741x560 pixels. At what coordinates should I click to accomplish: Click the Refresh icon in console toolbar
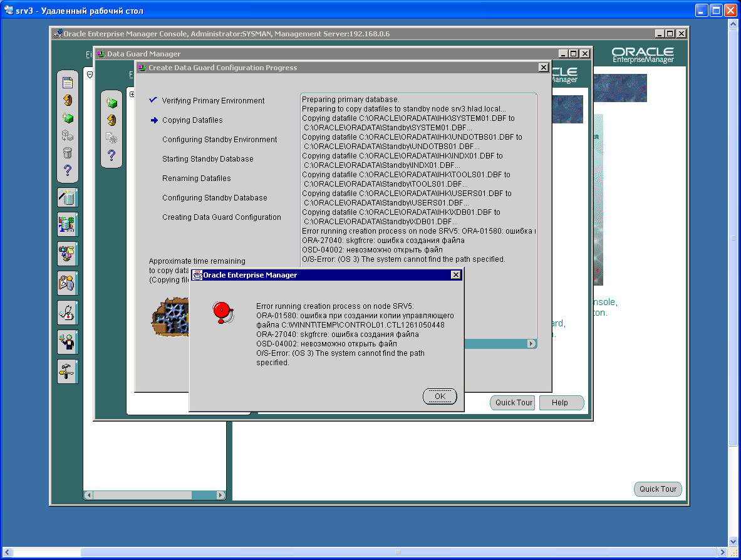68,100
